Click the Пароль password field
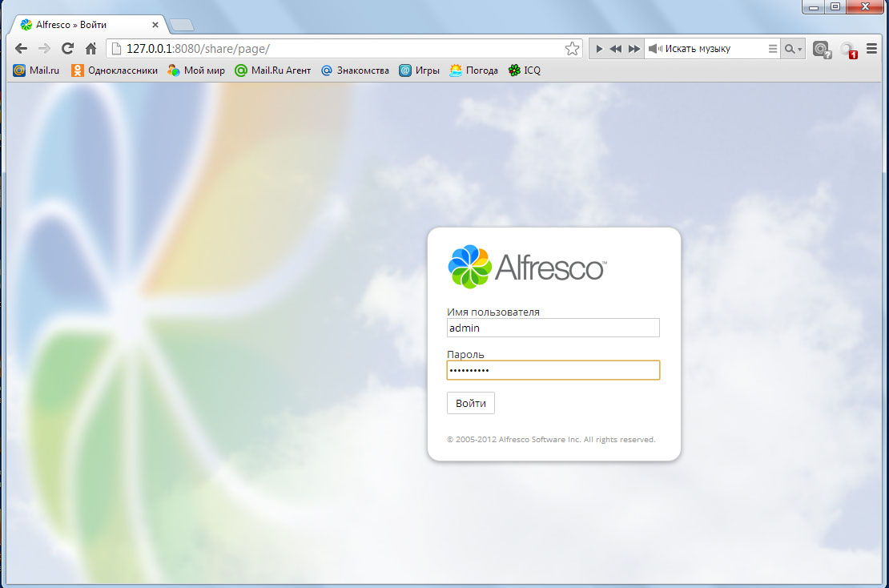Screen dimensions: 889x588 coord(553,370)
